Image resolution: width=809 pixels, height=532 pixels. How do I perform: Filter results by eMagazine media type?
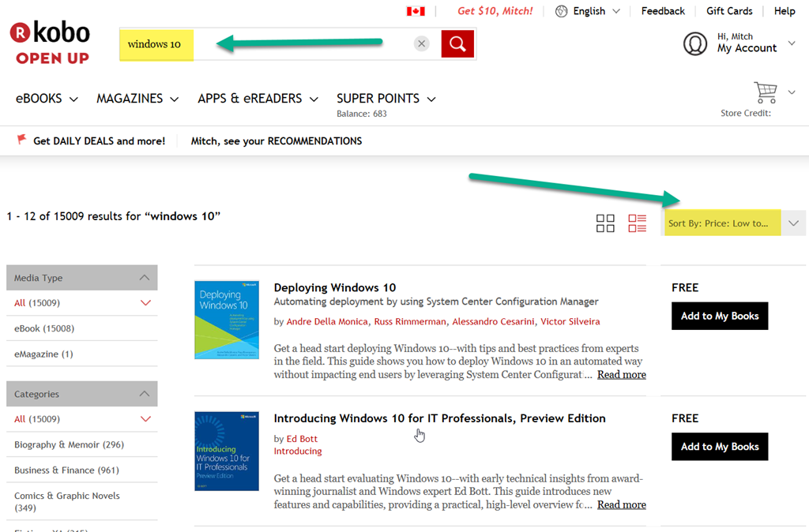43,354
